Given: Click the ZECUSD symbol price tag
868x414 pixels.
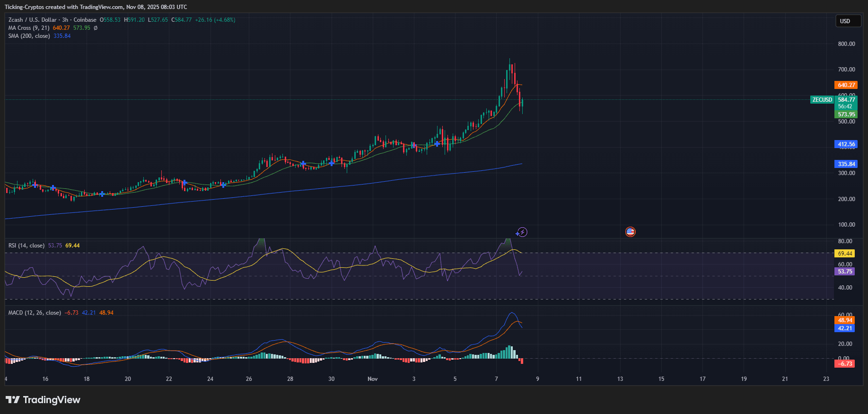Looking at the screenshot, I should coord(822,100).
